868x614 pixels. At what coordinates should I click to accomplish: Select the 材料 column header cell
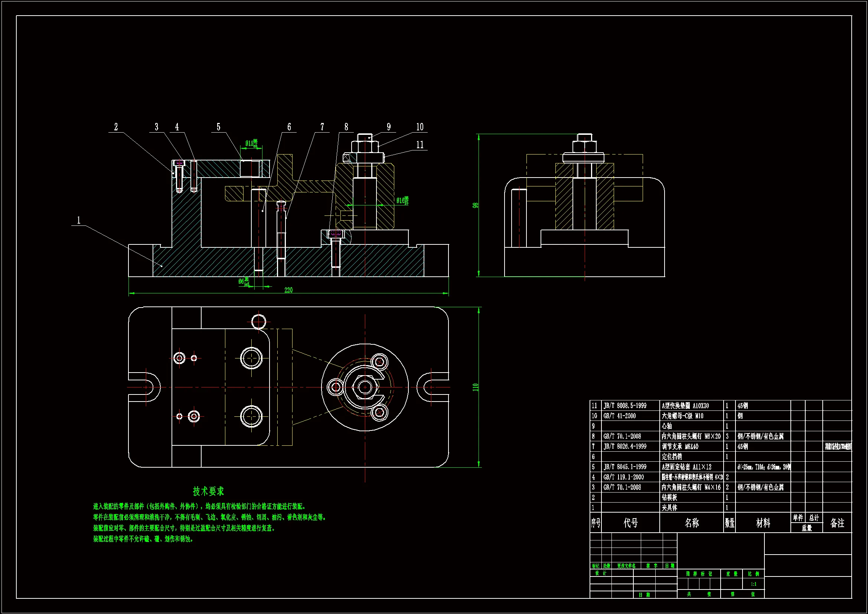[x=763, y=523]
